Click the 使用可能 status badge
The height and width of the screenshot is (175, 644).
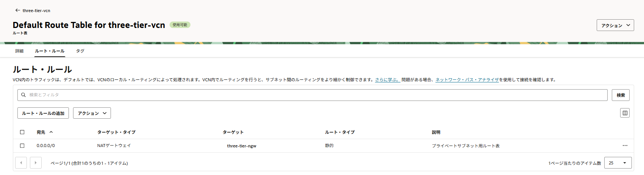pyautogui.click(x=180, y=25)
